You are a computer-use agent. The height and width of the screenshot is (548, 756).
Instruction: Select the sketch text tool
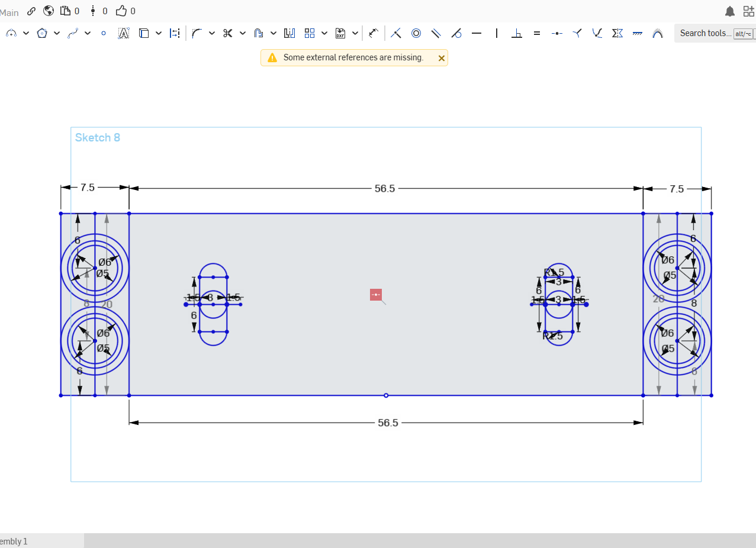[x=124, y=33]
